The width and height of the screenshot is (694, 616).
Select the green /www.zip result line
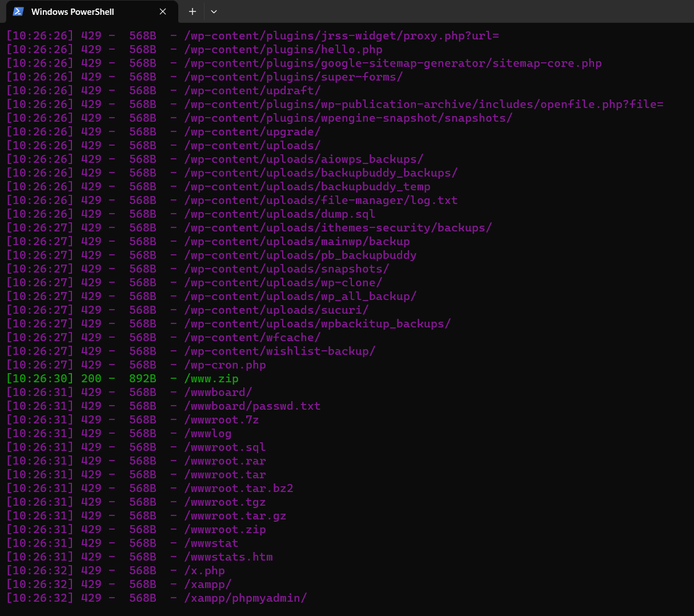211,378
